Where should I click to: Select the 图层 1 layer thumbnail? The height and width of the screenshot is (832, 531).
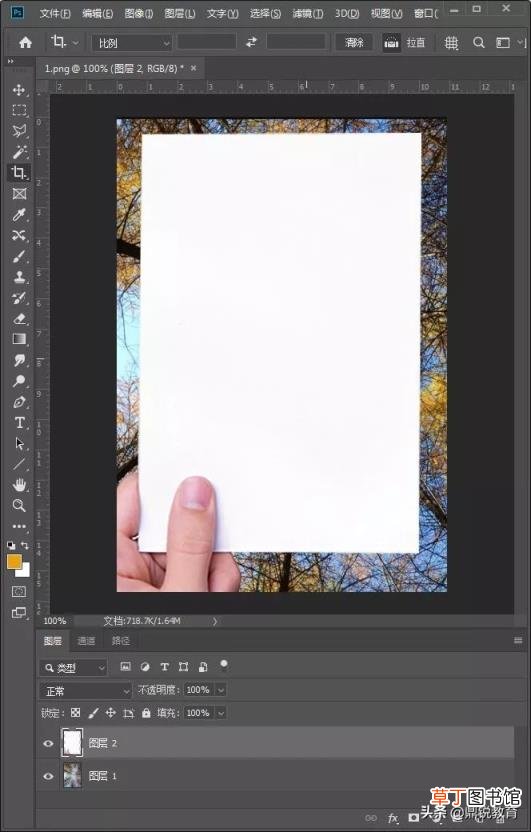pos(72,776)
